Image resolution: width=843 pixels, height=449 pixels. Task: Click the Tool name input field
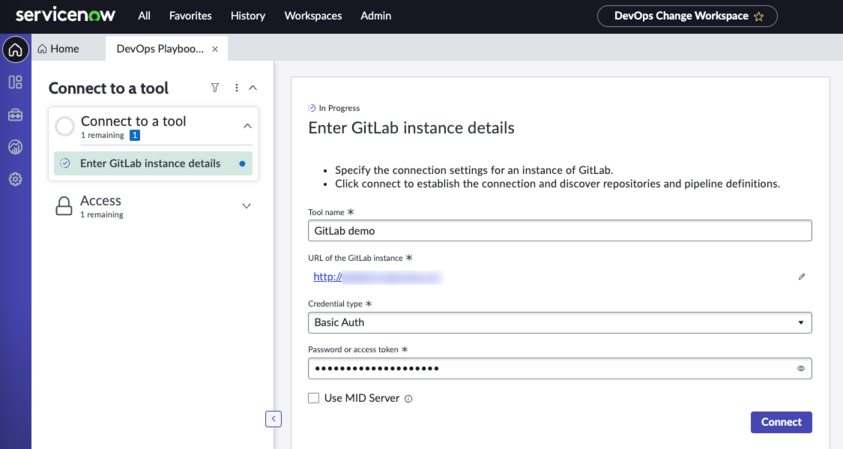[x=560, y=231]
